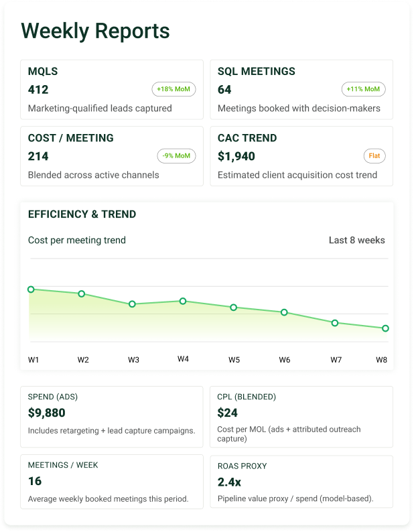Select the W6 data point on chart
Viewport: 414px width, 532px height.
tap(284, 312)
